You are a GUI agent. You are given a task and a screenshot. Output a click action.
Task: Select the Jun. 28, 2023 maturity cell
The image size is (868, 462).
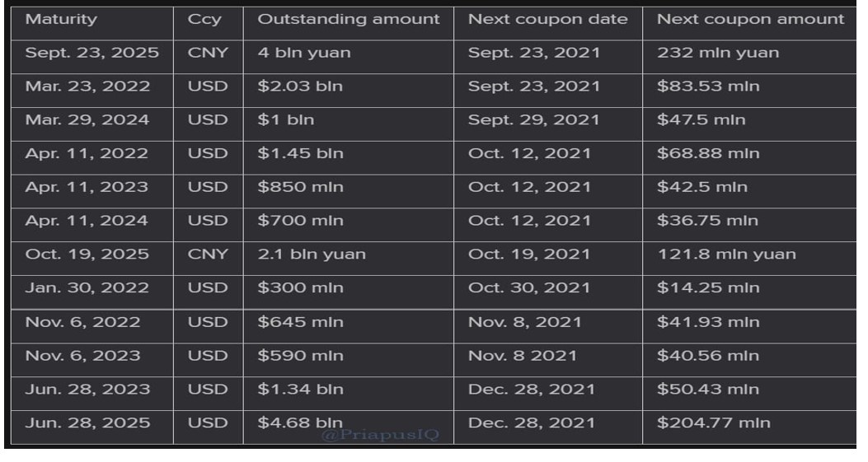point(87,390)
